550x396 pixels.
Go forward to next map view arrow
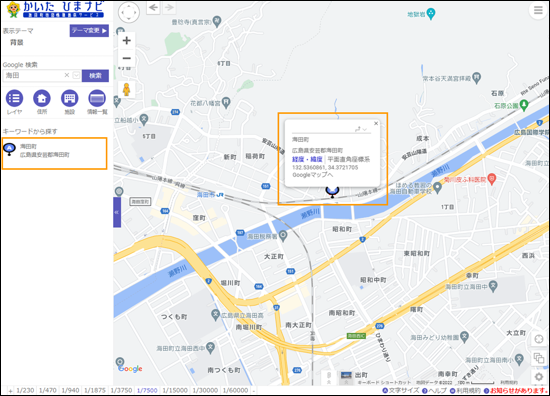[169, 7]
